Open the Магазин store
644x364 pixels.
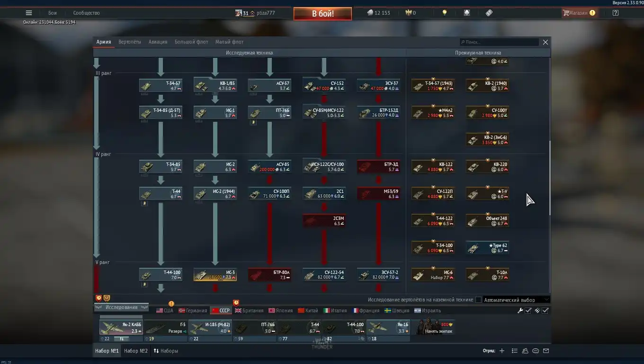pos(579,13)
